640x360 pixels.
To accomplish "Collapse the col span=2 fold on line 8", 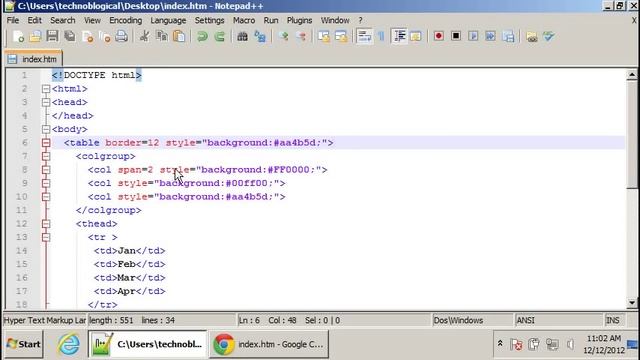I will [46, 170].
